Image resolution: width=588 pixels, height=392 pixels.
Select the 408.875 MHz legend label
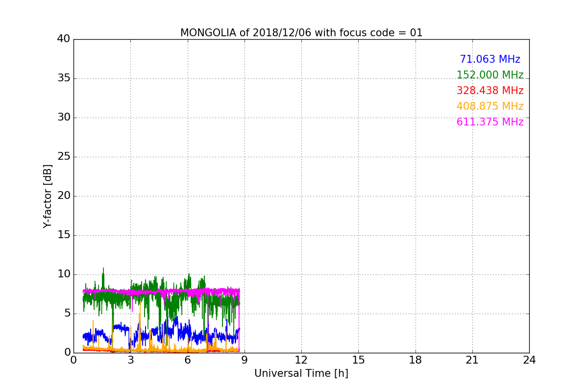click(490, 106)
